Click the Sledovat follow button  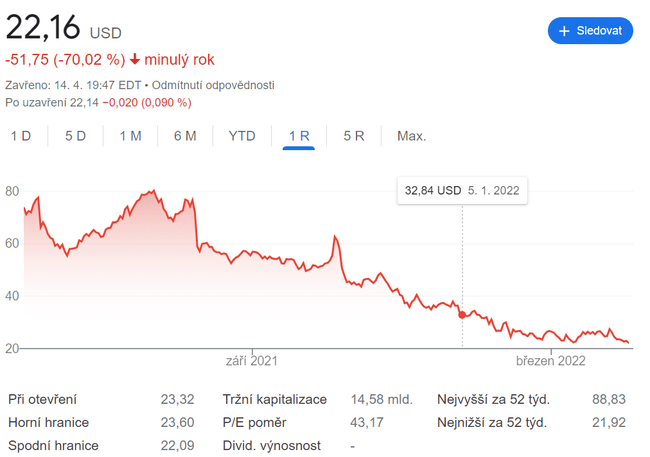click(590, 31)
